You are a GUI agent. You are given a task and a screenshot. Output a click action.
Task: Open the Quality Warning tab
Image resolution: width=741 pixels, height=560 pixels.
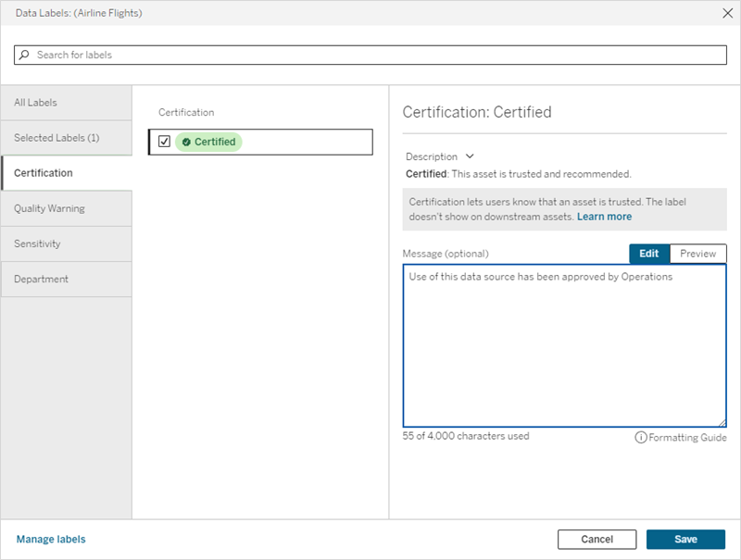click(x=67, y=208)
